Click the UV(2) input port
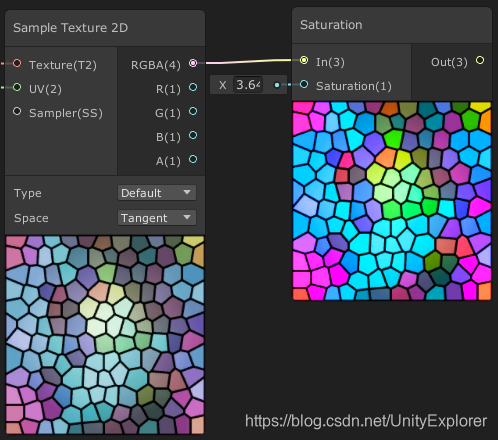 [x=17, y=87]
